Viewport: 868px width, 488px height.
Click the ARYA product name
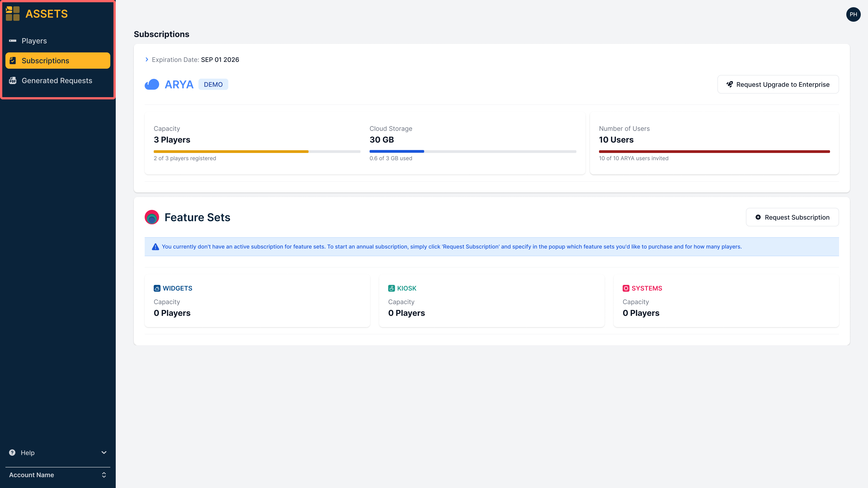pos(179,84)
